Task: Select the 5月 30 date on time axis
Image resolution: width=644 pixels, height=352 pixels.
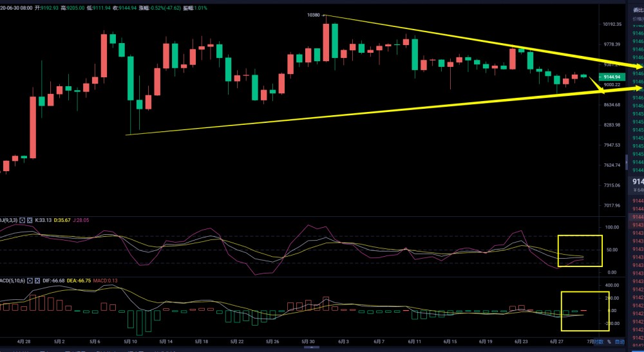Action: pyautogui.click(x=308, y=342)
